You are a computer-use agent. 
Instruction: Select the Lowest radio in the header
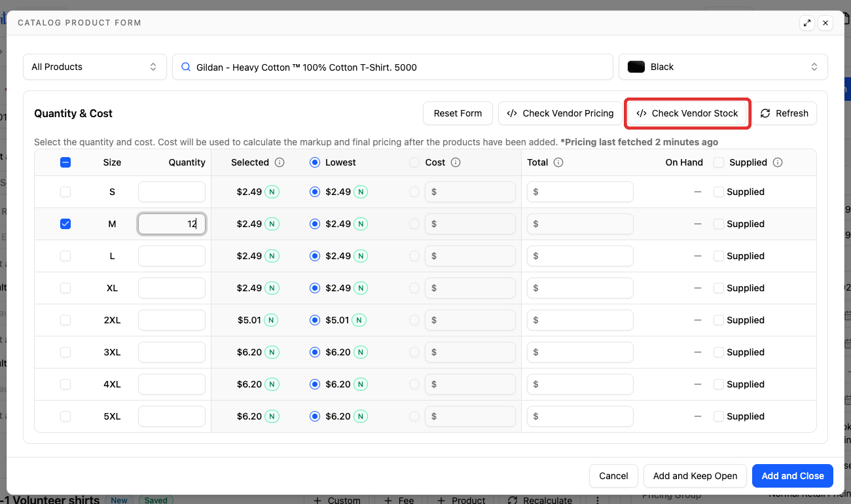(315, 162)
